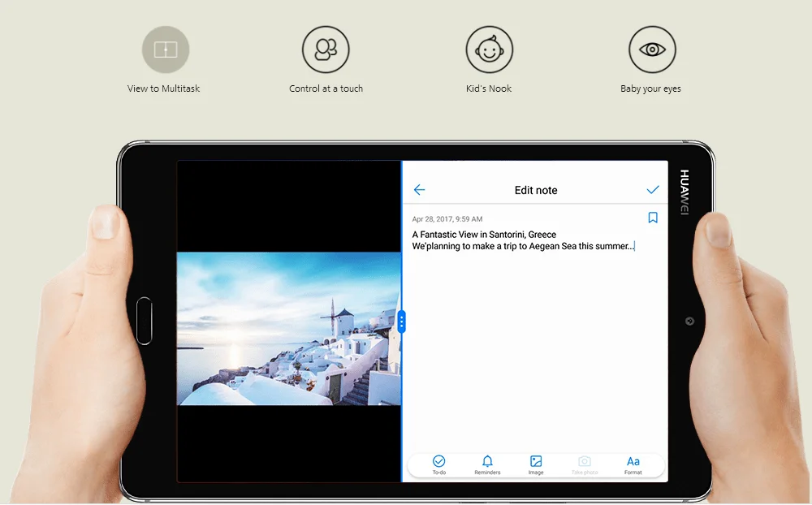Open the Control at a touch icon
This screenshot has width=812, height=505.
click(326, 50)
